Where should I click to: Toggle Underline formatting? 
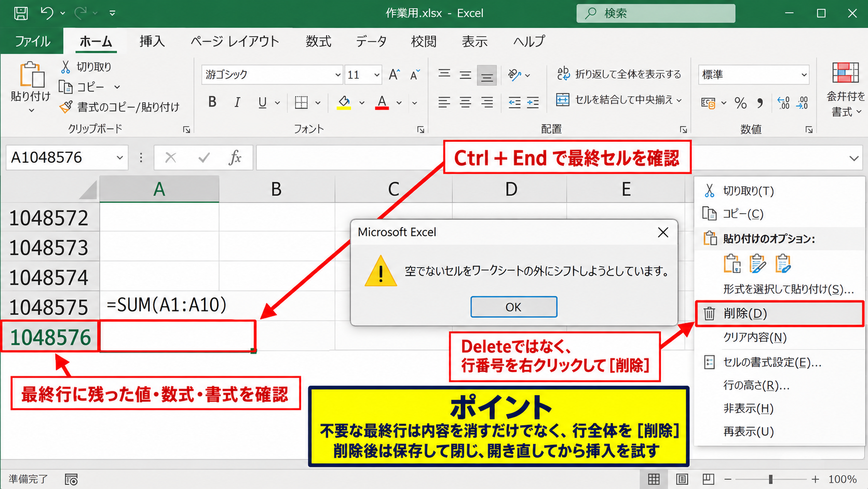pos(263,102)
